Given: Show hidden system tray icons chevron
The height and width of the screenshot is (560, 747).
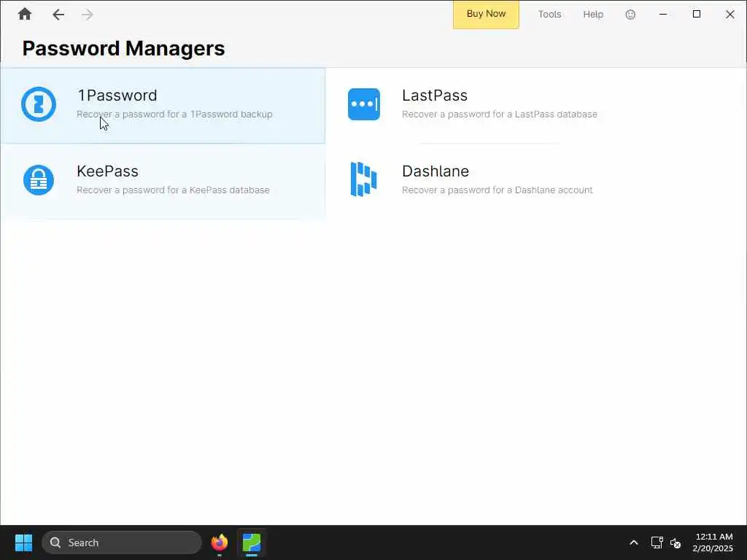Looking at the screenshot, I should click(634, 542).
